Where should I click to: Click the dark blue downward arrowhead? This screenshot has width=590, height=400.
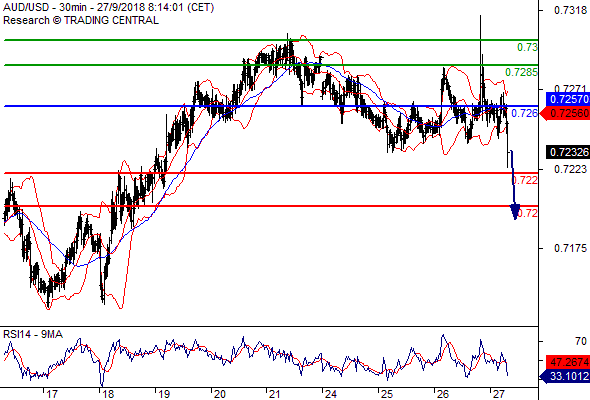click(515, 212)
